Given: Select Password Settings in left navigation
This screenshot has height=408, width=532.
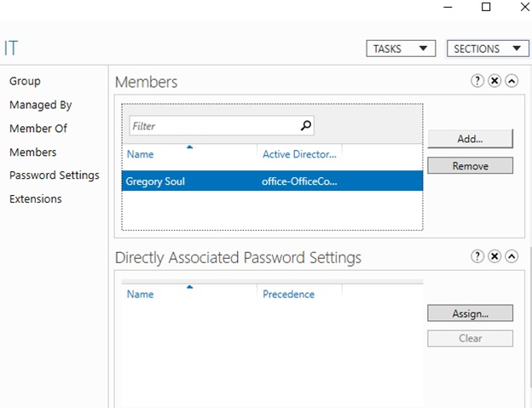Looking at the screenshot, I should tap(54, 175).
